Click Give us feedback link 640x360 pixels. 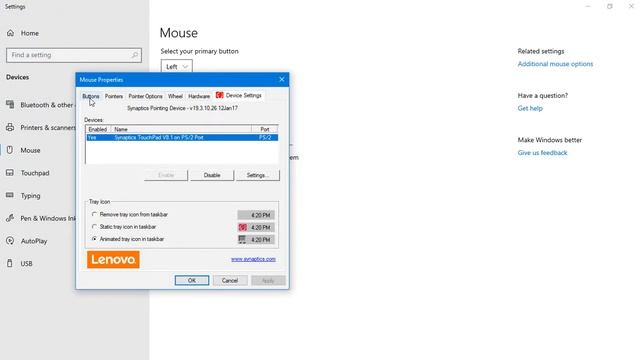pos(542,153)
